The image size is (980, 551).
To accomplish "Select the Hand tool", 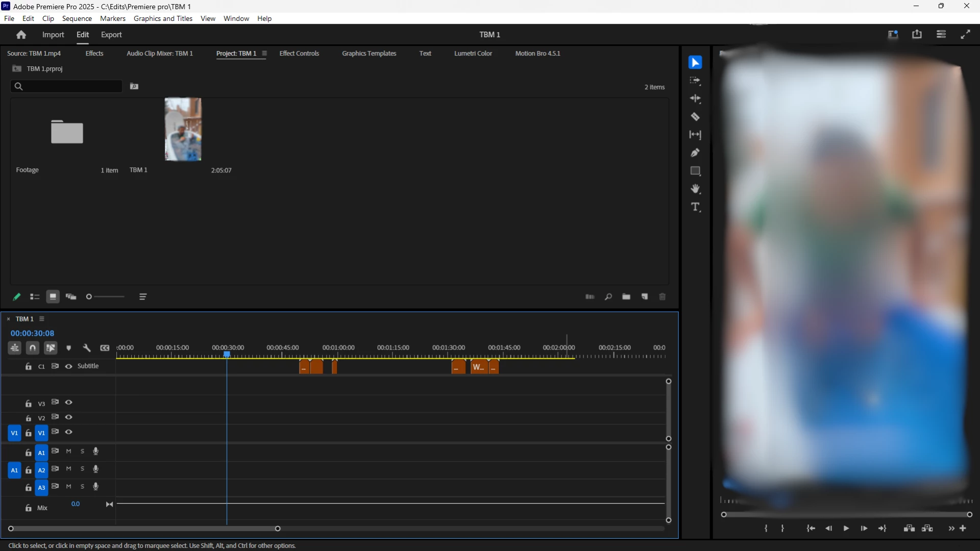I will 695,189.
